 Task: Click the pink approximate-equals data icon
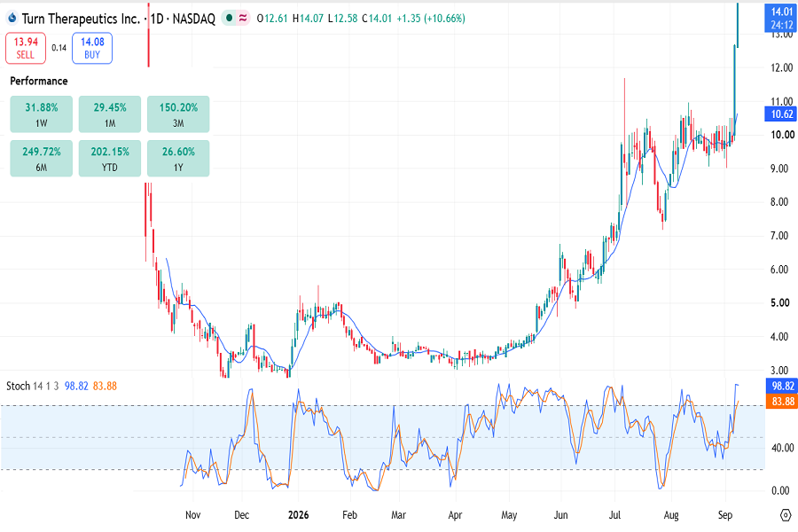pyautogui.click(x=243, y=19)
